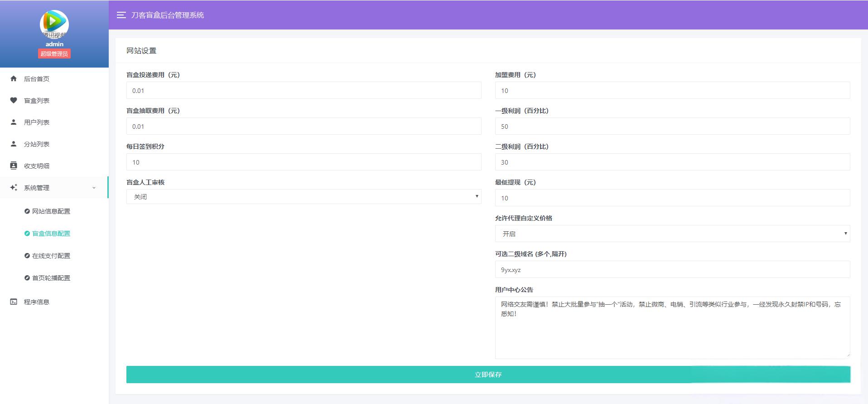Click 每日签到积分 input field
868x404 pixels.
[x=304, y=162]
